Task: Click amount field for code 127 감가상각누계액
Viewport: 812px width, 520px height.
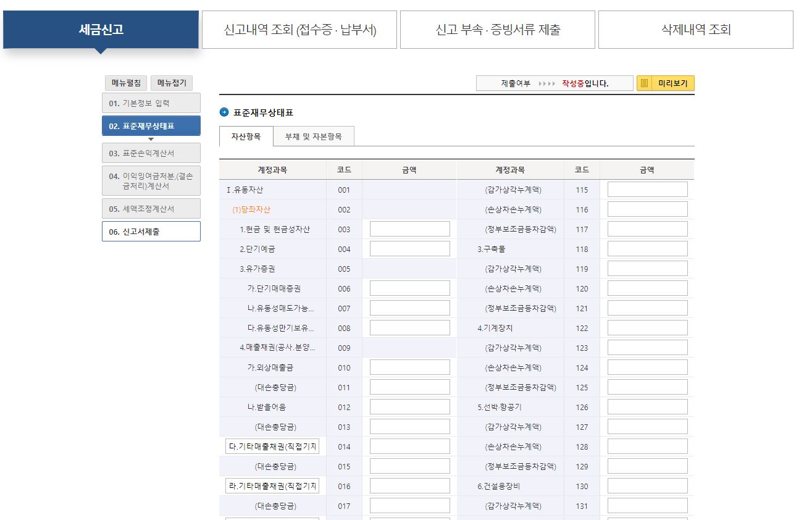Action: tap(648, 427)
